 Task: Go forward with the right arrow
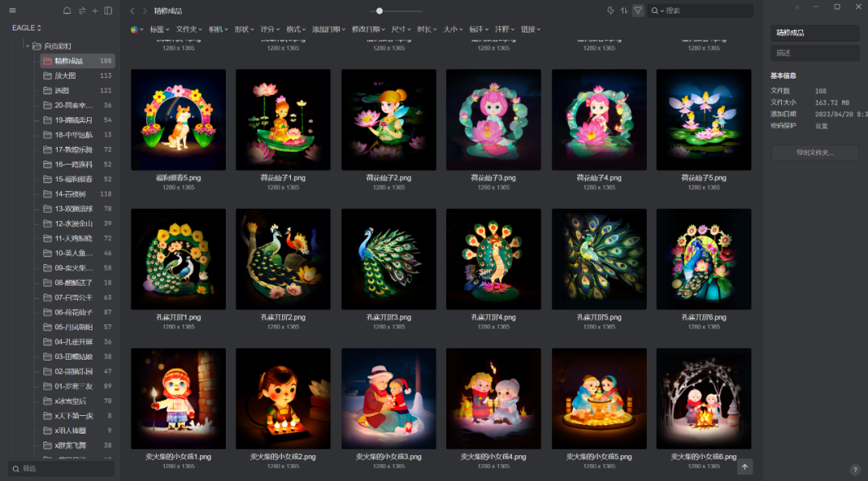(145, 10)
